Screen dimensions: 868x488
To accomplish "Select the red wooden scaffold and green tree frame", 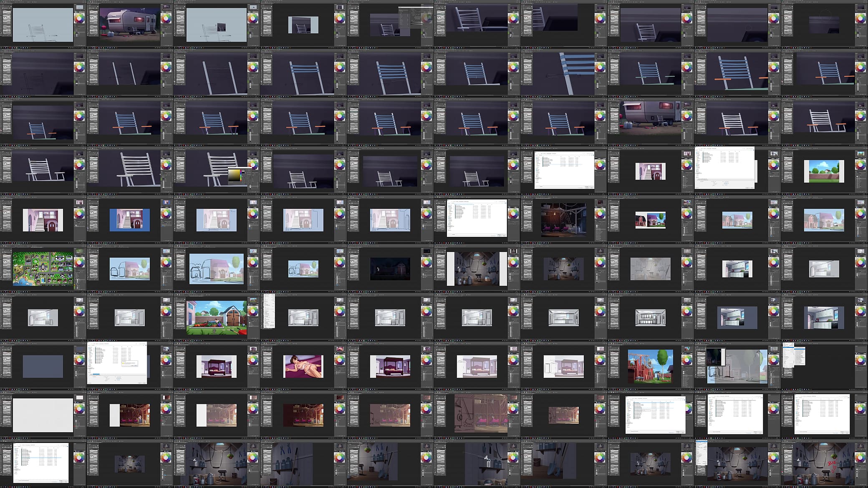I will tap(651, 366).
